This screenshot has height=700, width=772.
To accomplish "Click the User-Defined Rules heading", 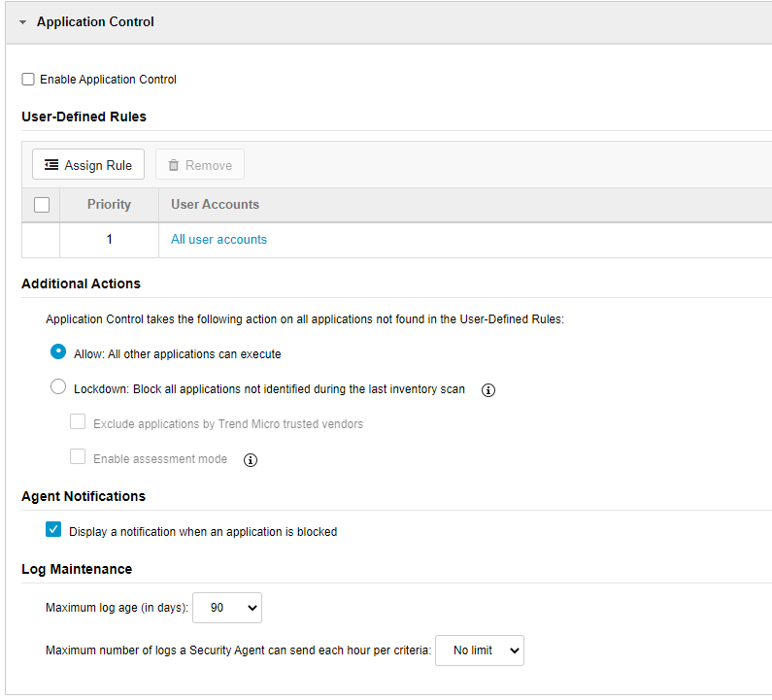I will coord(84,117).
